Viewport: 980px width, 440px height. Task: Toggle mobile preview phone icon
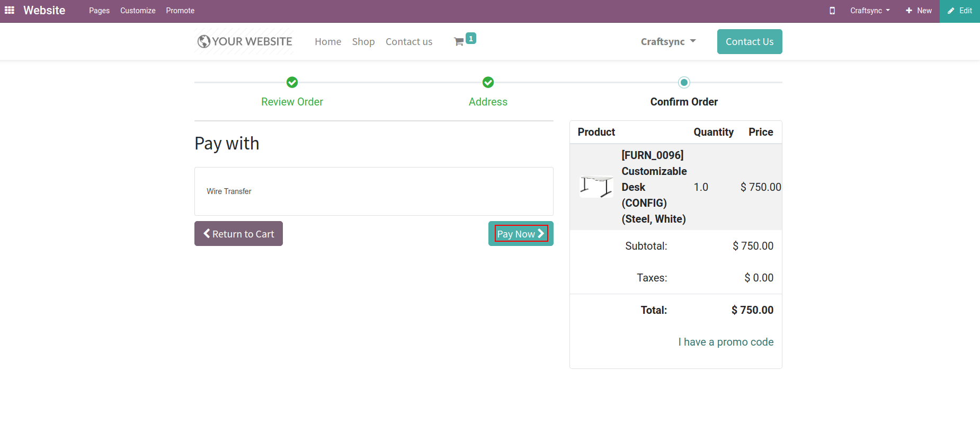(x=832, y=11)
